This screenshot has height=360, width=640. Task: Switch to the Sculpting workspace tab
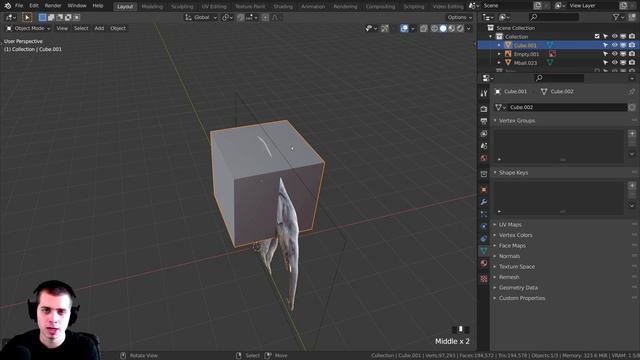pyautogui.click(x=182, y=7)
